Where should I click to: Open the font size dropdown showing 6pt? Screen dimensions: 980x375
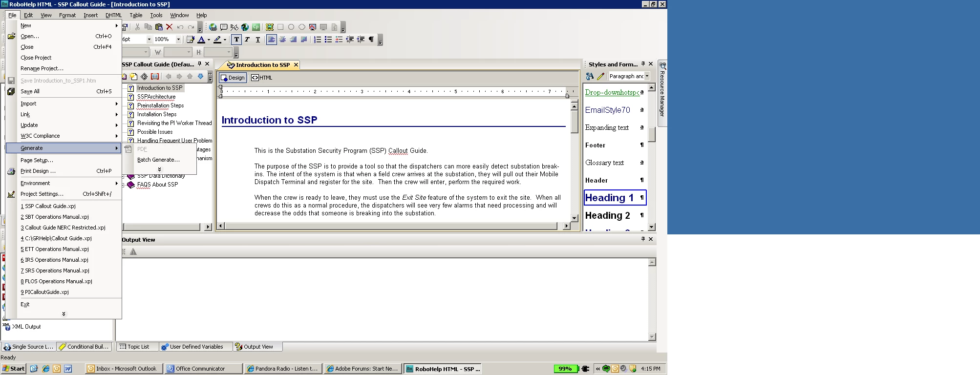149,40
